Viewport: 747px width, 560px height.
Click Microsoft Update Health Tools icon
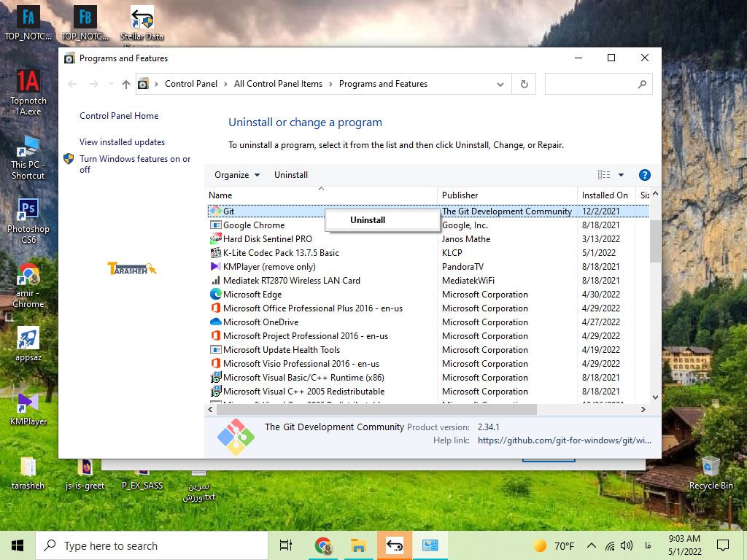tap(216, 349)
